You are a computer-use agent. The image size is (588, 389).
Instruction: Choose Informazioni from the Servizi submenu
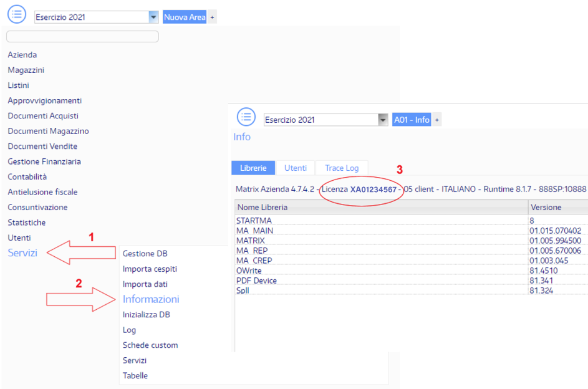(151, 299)
